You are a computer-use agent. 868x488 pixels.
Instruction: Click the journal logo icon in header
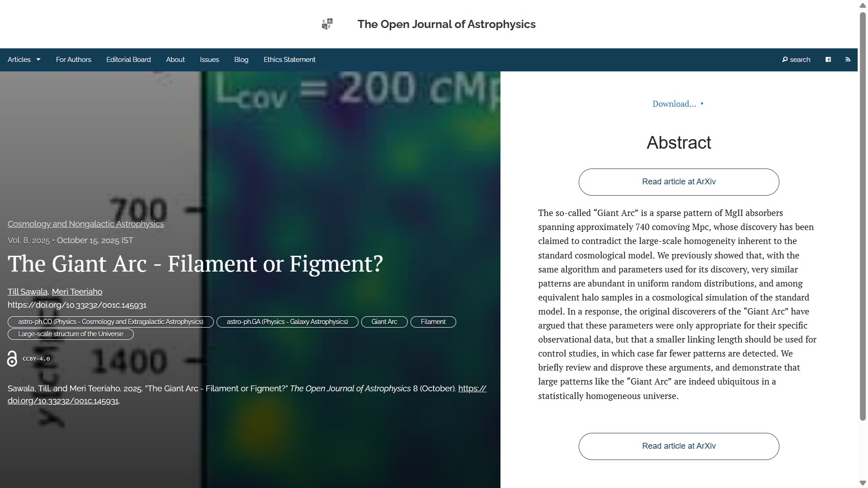(x=327, y=24)
